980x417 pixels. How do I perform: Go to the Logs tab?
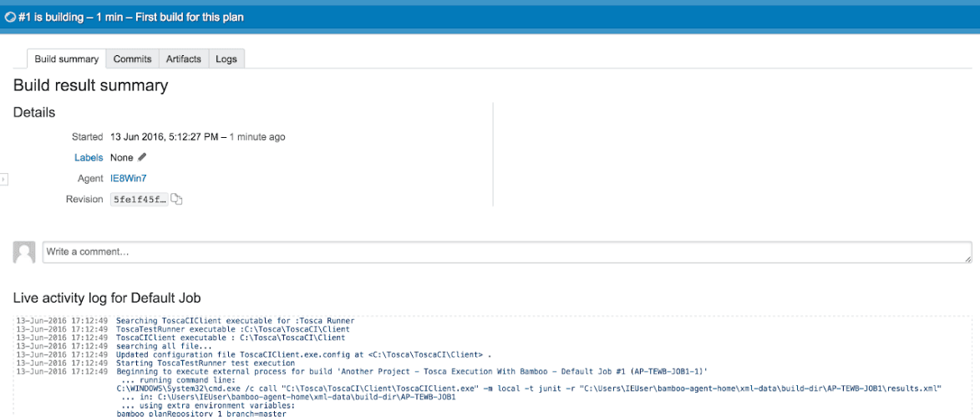click(226, 59)
